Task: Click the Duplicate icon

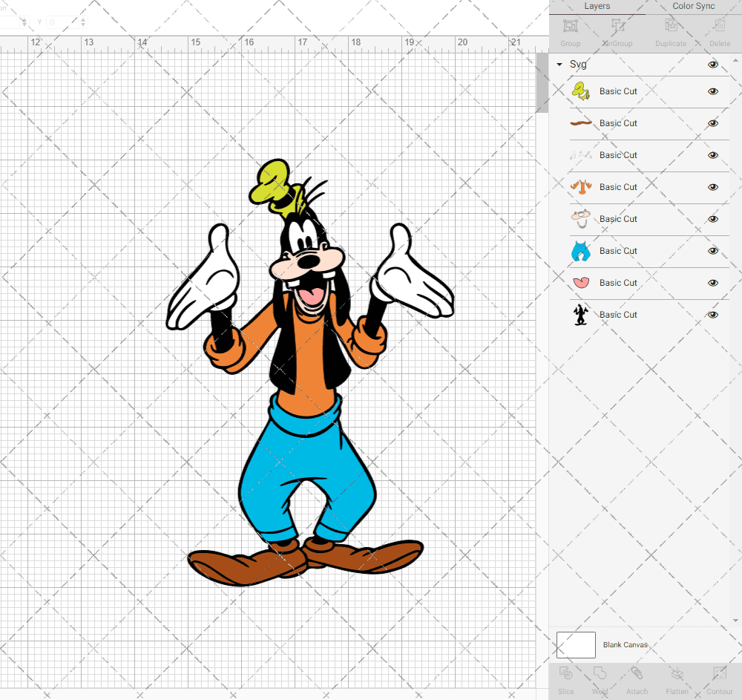Action: click(671, 25)
